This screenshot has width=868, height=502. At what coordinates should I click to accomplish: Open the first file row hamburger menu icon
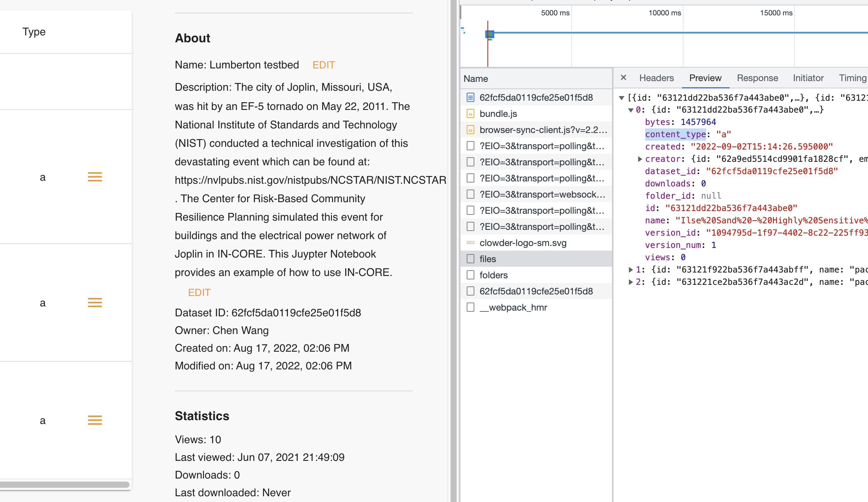pos(95,177)
